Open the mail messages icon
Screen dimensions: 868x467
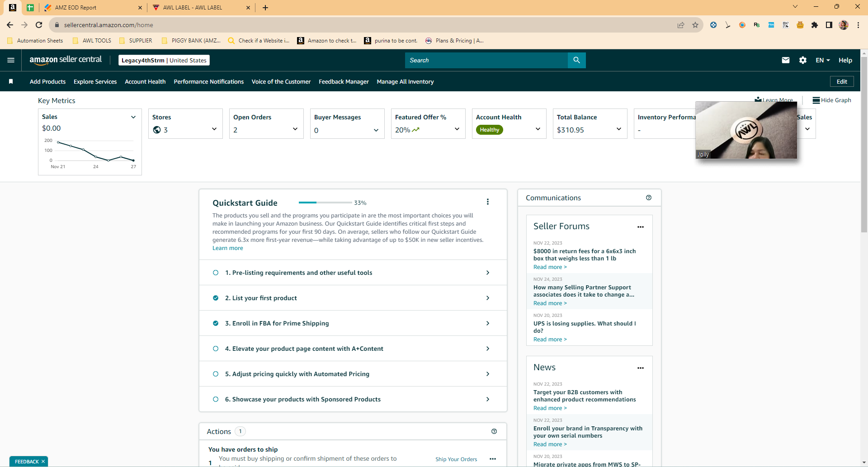pyautogui.click(x=786, y=60)
